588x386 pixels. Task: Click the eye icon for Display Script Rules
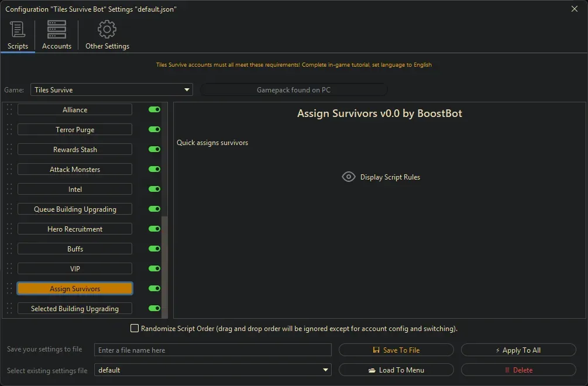point(349,177)
